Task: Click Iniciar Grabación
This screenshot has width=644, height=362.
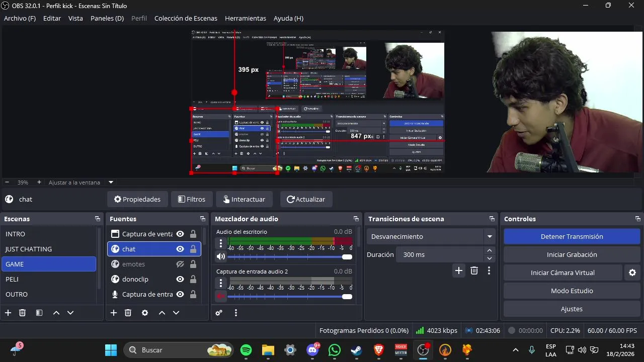Action: click(x=572, y=254)
